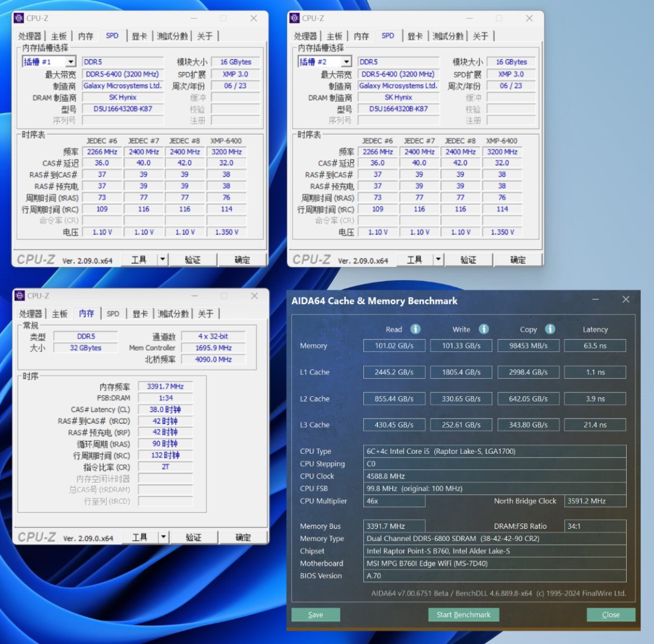The image size is (654, 644).
Task: Switch to 处理器 tab in slot #1 window
Action: (x=29, y=36)
